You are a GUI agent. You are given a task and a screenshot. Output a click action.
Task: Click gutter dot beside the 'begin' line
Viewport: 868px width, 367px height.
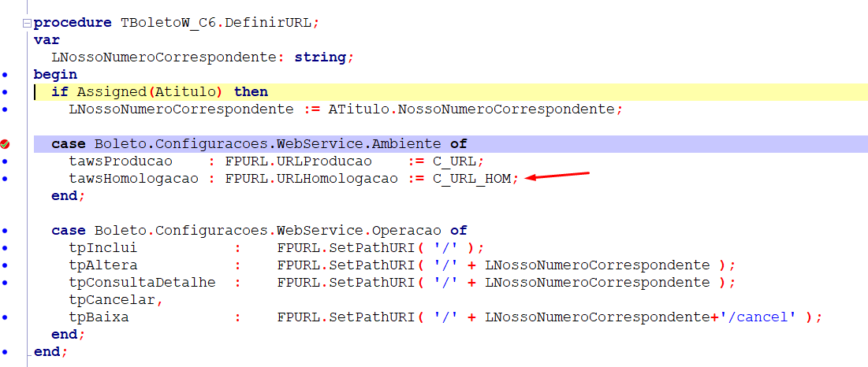[x=5, y=75]
